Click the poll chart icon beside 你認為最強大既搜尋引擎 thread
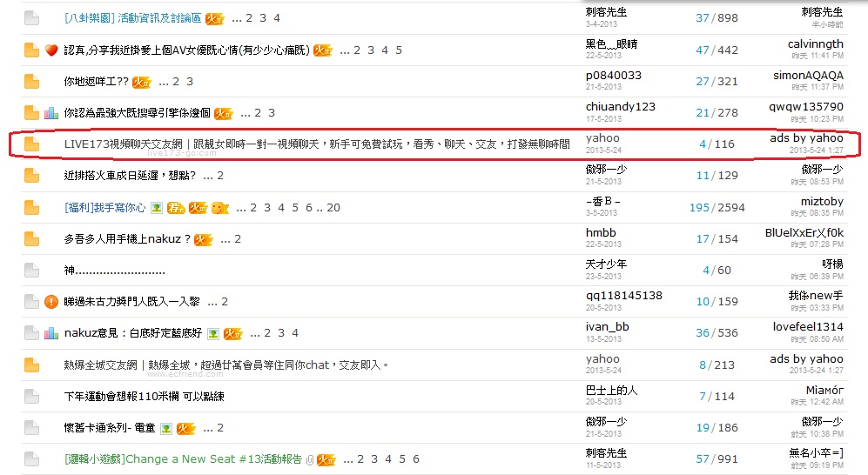 pos(51,113)
